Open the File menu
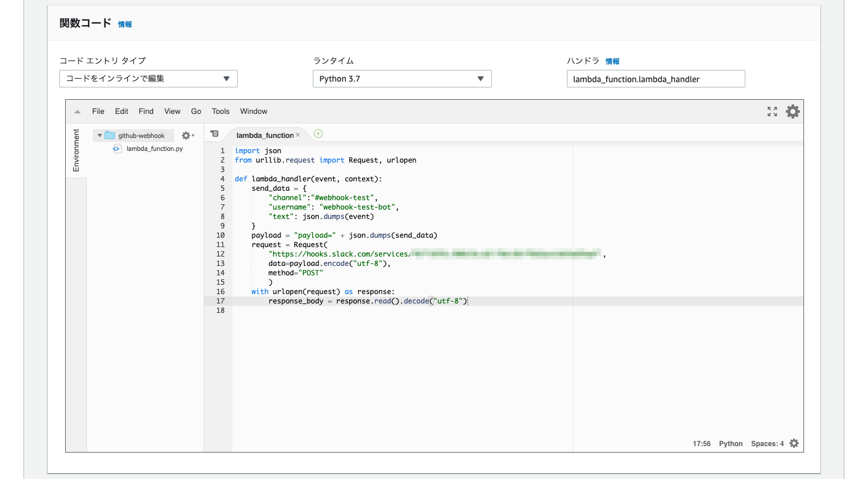 [97, 111]
